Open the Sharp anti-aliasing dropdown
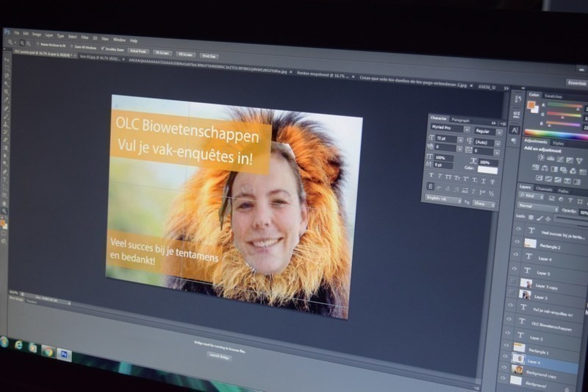This screenshot has width=588, height=392. [484, 204]
